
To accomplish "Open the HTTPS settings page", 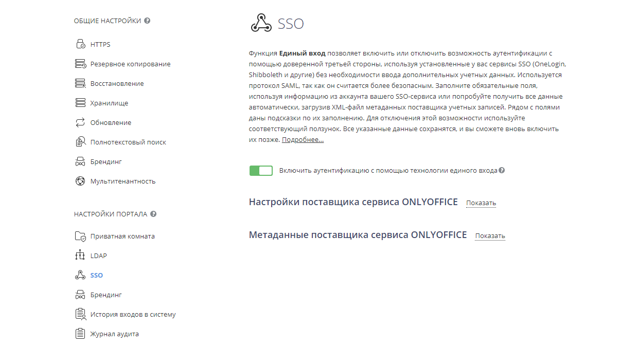I will click(x=100, y=44).
